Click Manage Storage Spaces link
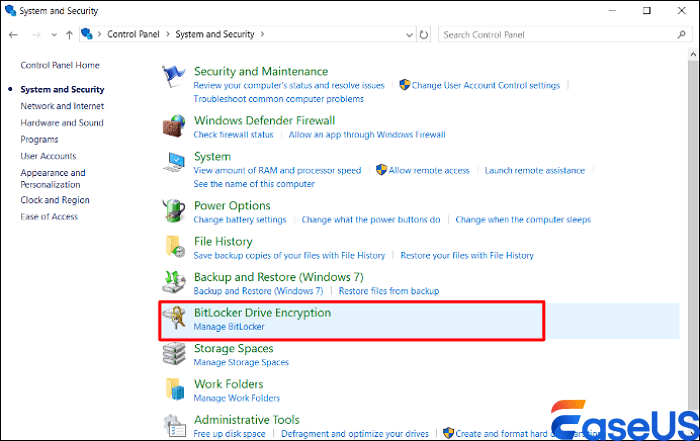700x441 pixels. click(x=241, y=362)
